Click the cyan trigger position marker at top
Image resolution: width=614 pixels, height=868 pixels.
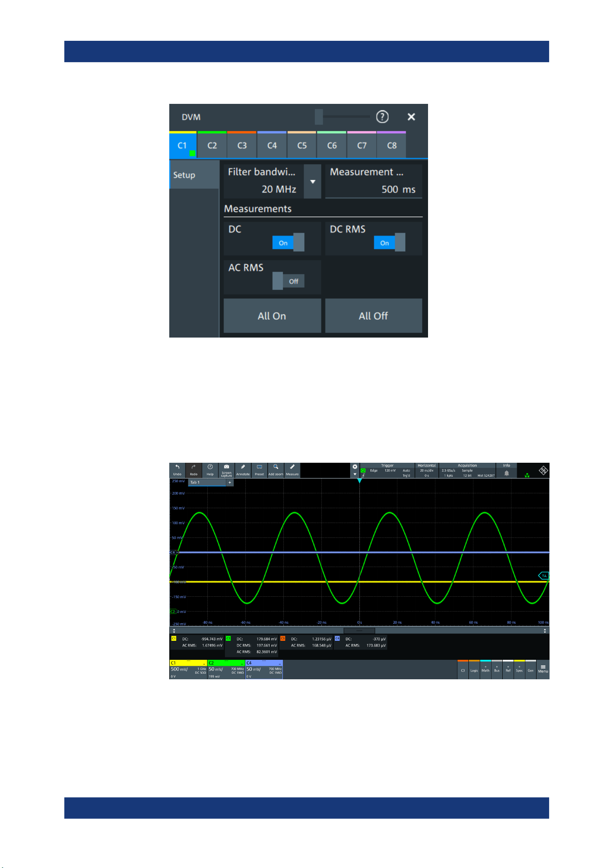point(359,481)
